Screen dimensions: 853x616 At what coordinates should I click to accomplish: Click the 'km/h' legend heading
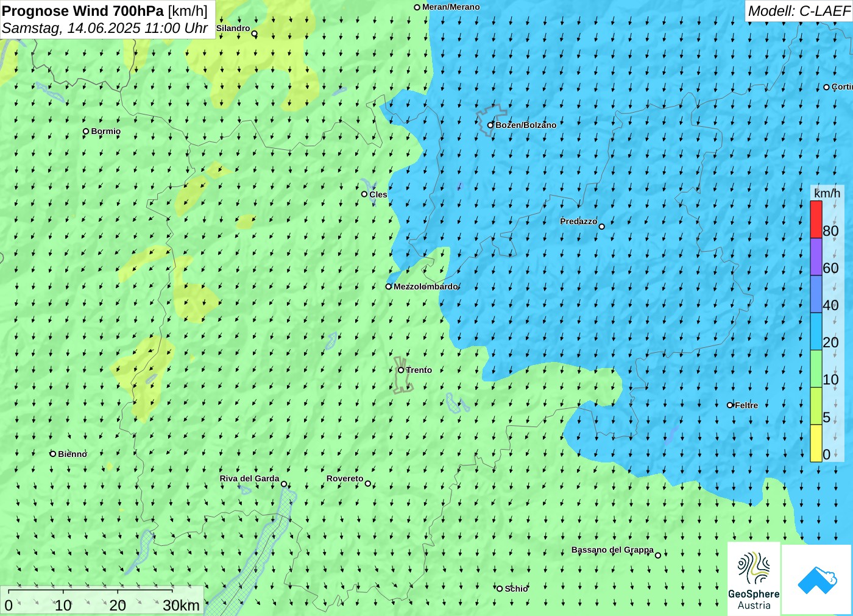[x=827, y=193]
